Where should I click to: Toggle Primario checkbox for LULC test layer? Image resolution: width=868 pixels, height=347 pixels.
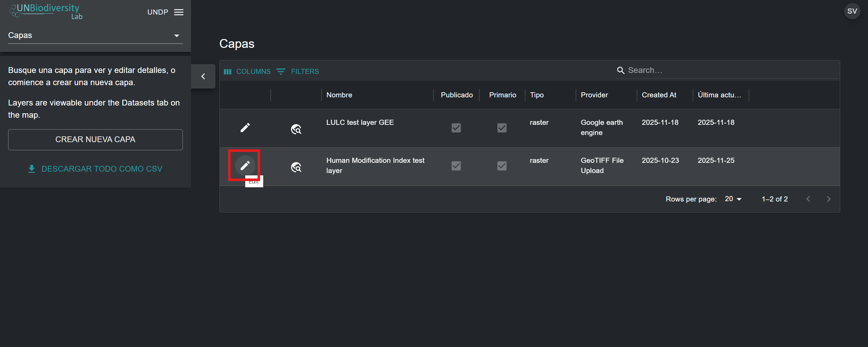502,128
